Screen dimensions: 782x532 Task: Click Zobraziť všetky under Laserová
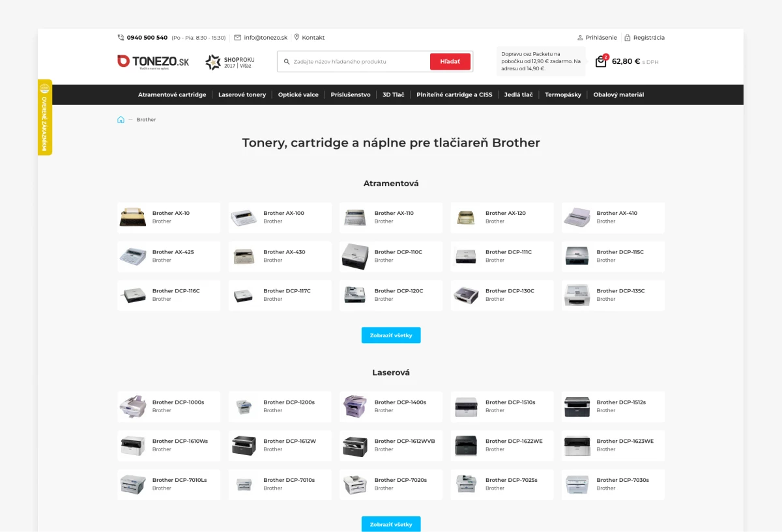pos(391,524)
